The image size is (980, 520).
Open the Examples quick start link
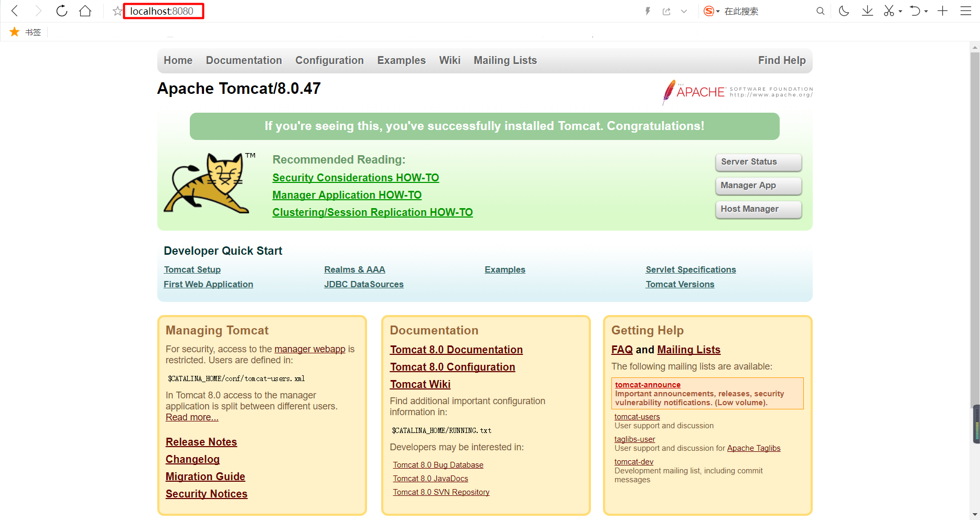point(505,269)
